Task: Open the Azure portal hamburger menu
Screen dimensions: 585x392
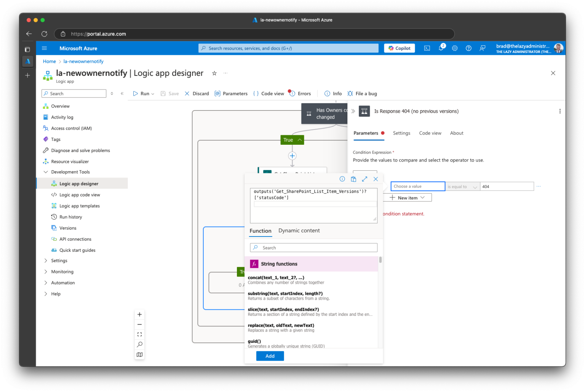Action: click(44, 48)
